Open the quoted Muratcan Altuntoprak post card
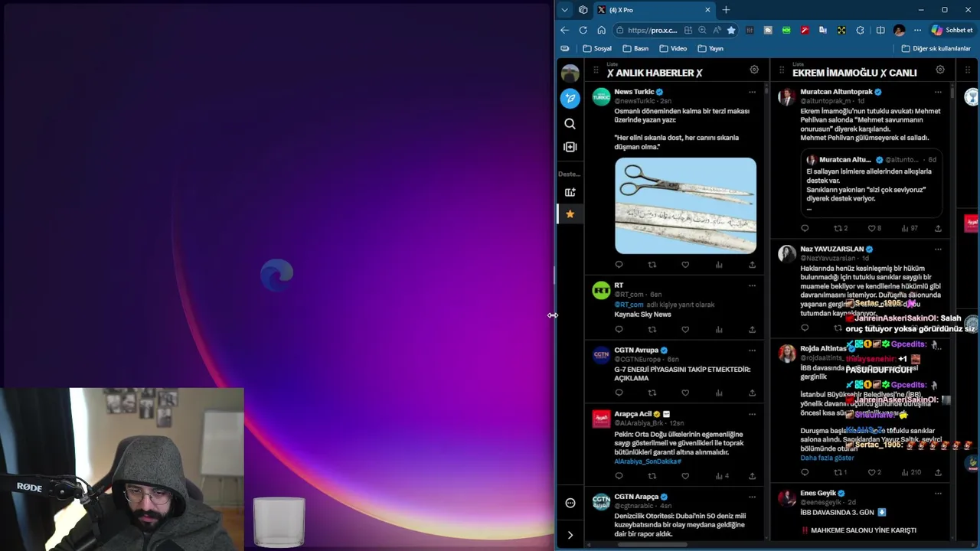 click(871, 184)
